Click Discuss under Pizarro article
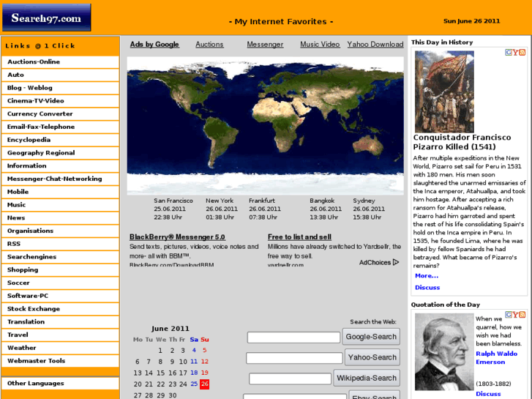532x399 pixels. click(x=427, y=288)
